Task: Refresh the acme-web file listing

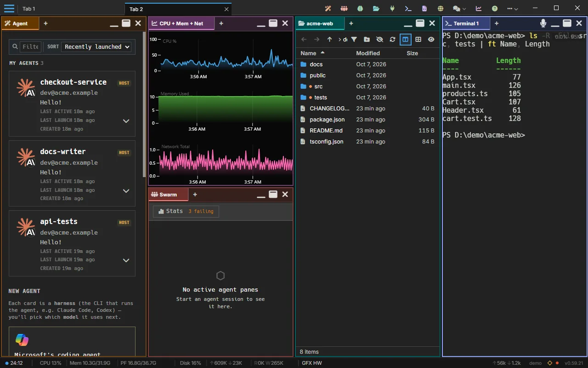Action: [x=392, y=40]
